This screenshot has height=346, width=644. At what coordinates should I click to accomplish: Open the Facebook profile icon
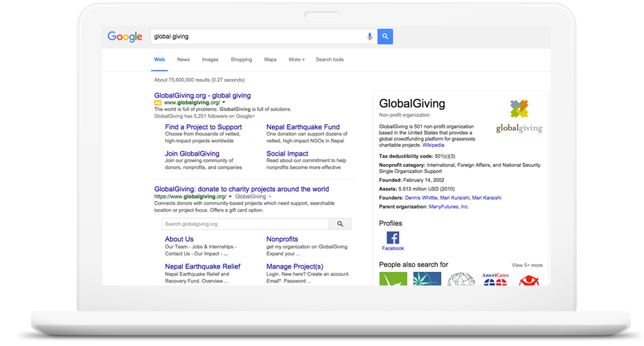coord(393,238)
